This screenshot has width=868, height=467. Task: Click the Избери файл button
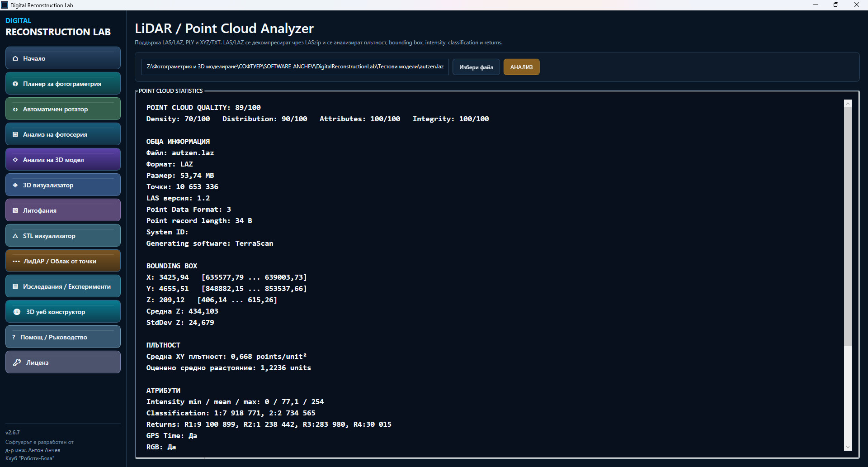(476, 67)
